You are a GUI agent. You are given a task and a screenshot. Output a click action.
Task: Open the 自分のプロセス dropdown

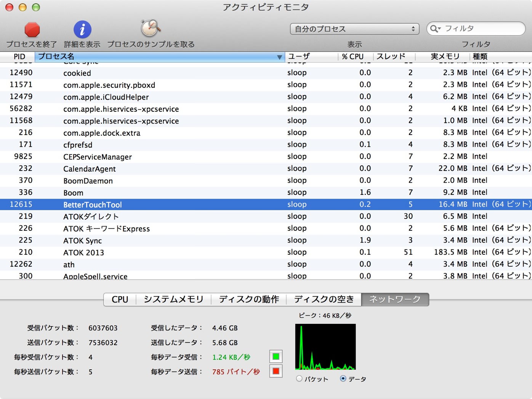(354, 29)
